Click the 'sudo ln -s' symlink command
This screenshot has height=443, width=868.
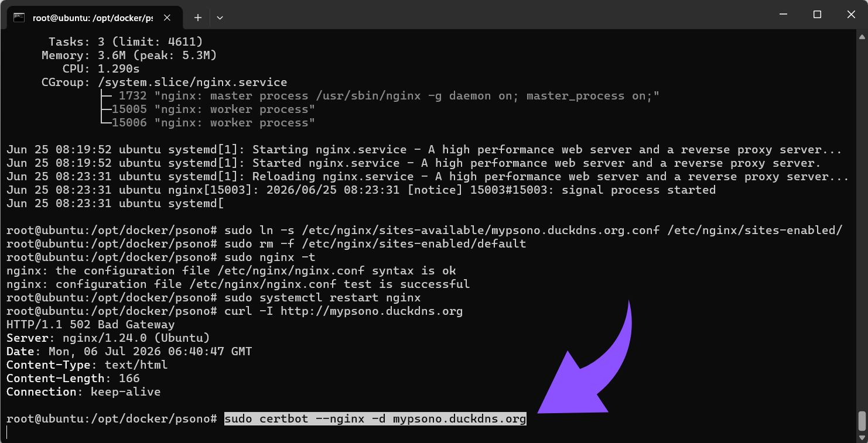click(x=534, y=231)
